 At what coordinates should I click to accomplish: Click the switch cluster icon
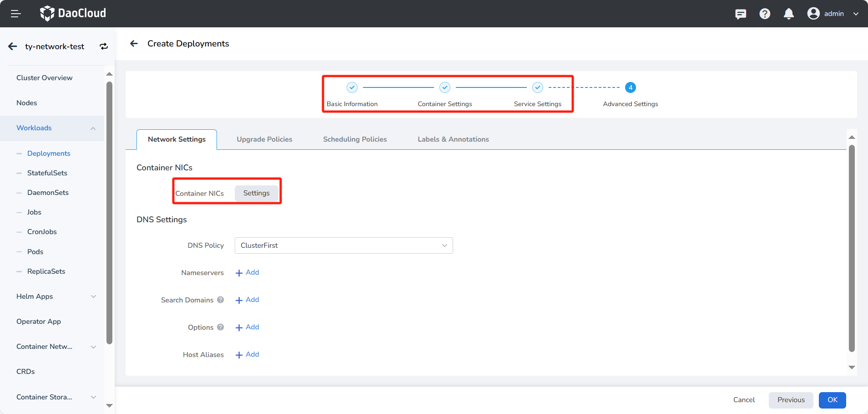(104, 46)
